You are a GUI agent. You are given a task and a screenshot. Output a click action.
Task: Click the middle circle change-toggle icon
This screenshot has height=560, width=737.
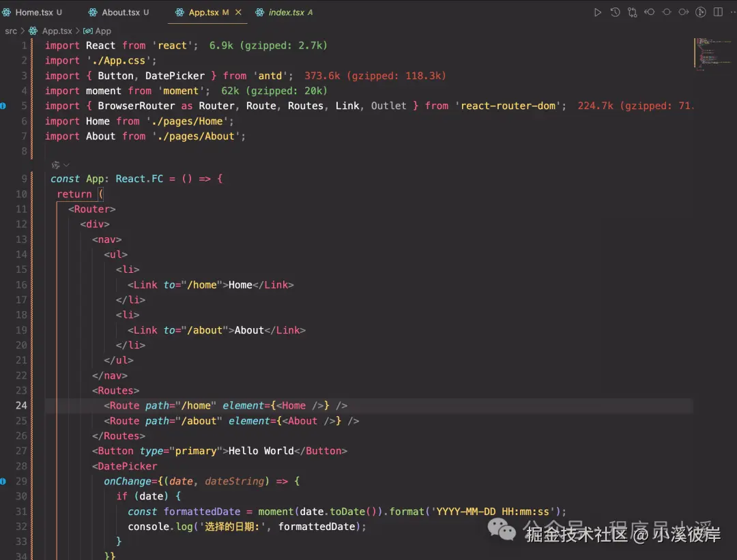(x=667, y=12)
